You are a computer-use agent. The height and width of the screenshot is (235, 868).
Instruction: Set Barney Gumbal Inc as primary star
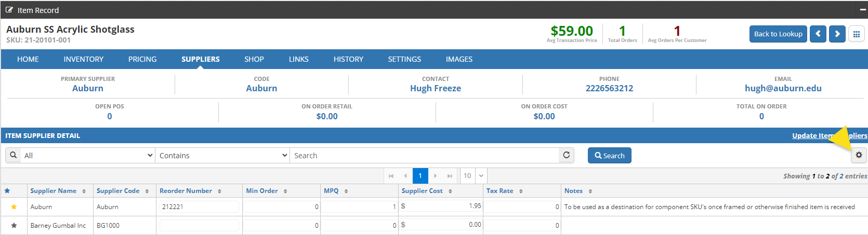click(x=14, y=226)
